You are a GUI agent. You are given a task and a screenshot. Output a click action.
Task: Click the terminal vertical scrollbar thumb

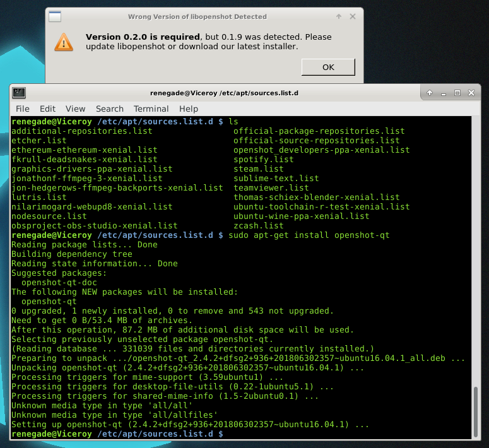pos(475,412)
